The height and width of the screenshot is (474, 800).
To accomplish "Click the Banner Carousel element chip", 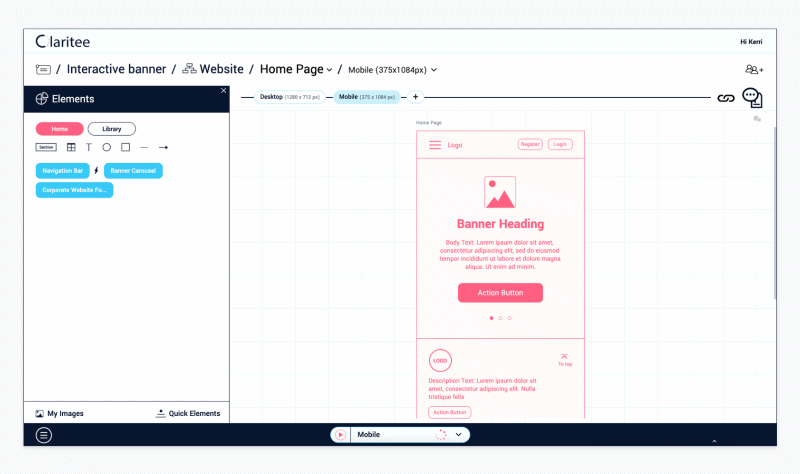I will click(x=133, y=171).
